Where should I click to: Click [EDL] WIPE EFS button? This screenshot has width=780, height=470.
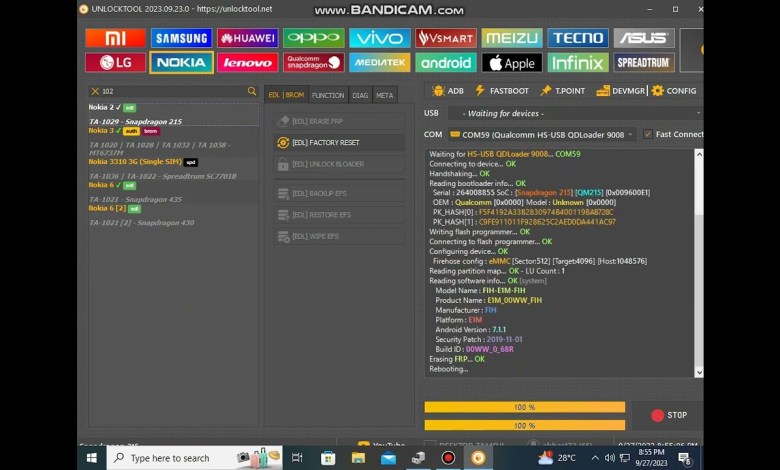coord(339,236)
